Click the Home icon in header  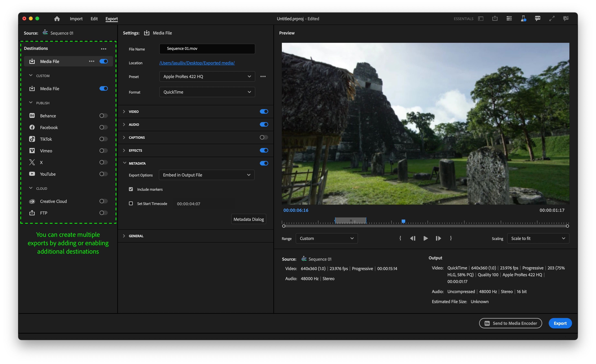click(57, 19)
